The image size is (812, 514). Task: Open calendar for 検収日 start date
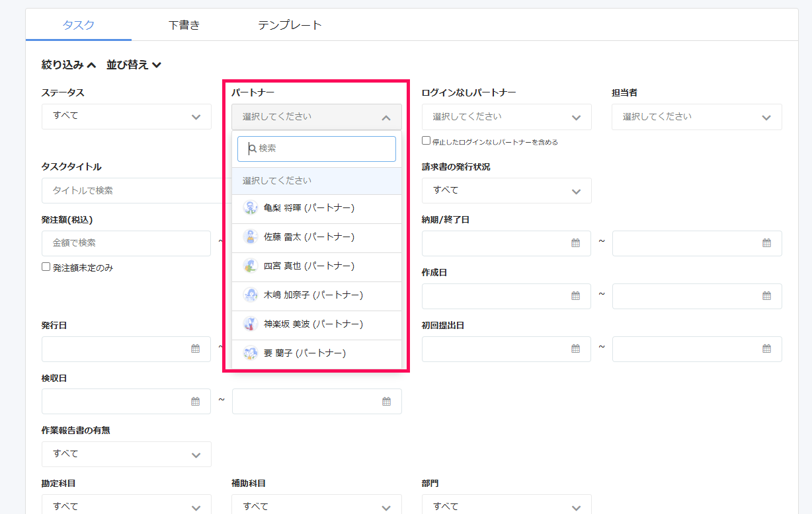[196, 401]
